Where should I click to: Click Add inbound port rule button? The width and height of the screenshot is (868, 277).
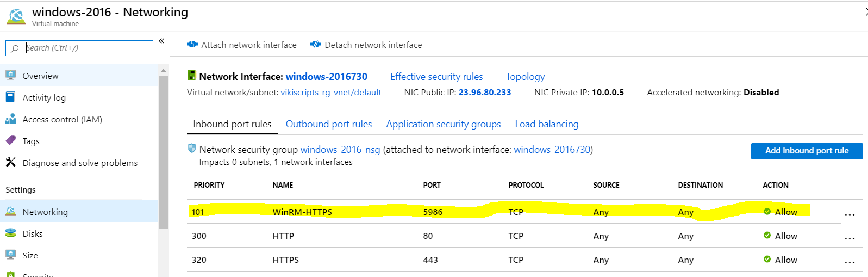pos(807,151)
